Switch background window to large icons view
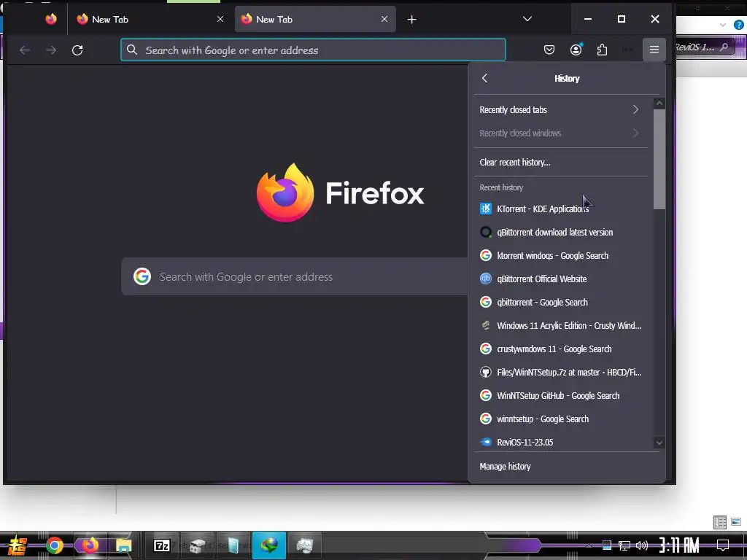The height and width of the screenshot is (560, 747). click(x=736, y=522)
